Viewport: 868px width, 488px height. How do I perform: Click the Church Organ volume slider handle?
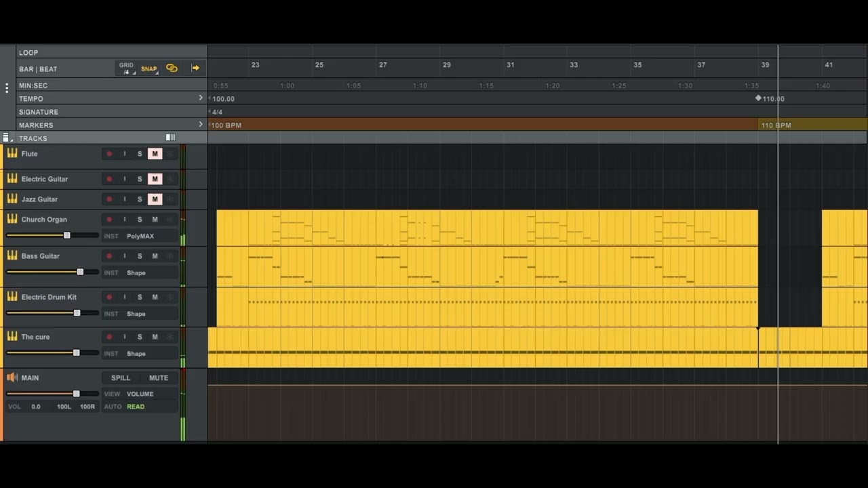click(x=66, y=235)
